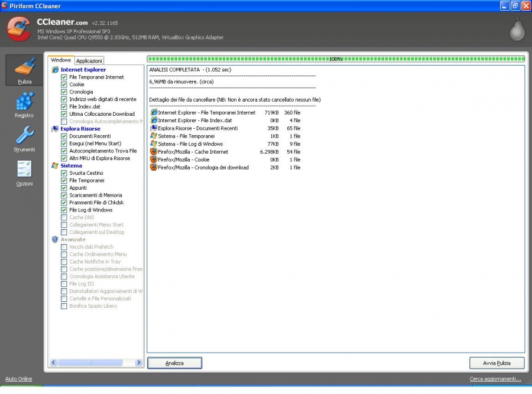Click the Analizza button
This screenshot has width=532, height=394.
174,363
